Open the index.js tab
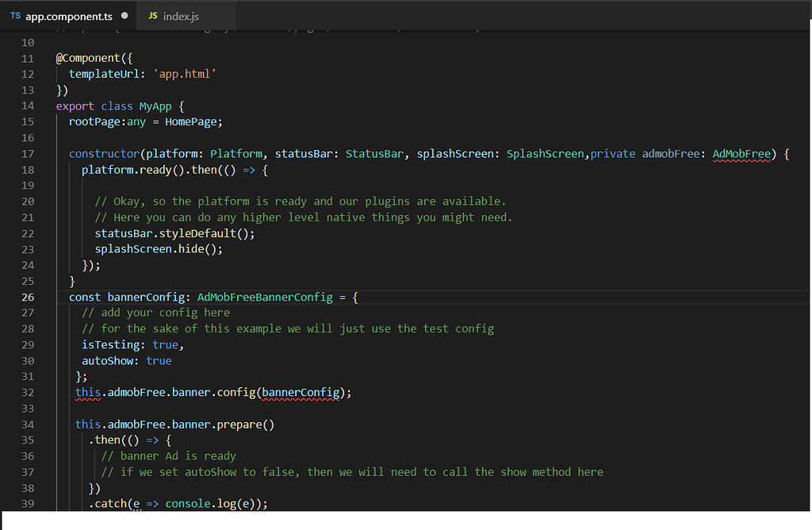The width and height of the screenshot is (812, 530). point(186,16)
